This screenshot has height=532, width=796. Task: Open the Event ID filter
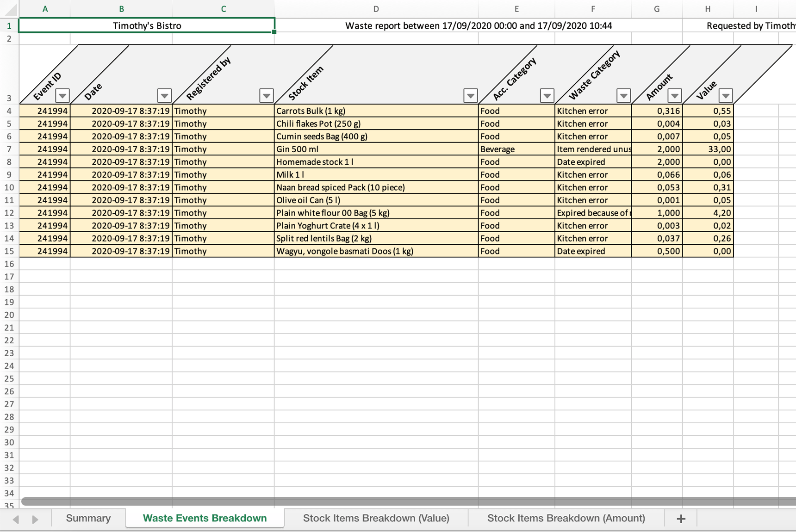tap(62, 96)
